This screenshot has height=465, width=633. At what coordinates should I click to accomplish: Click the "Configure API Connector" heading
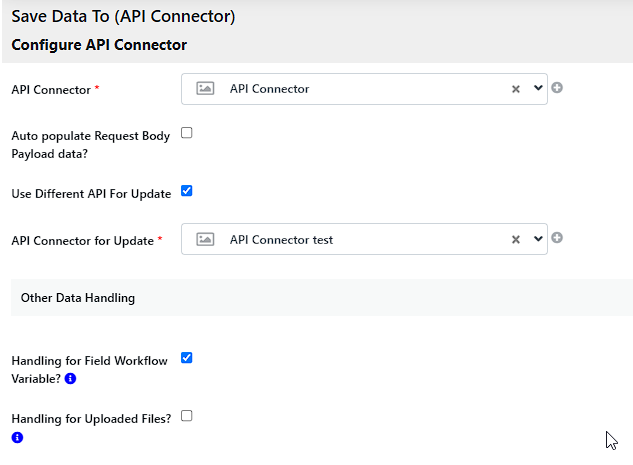[x=99, y=45]
